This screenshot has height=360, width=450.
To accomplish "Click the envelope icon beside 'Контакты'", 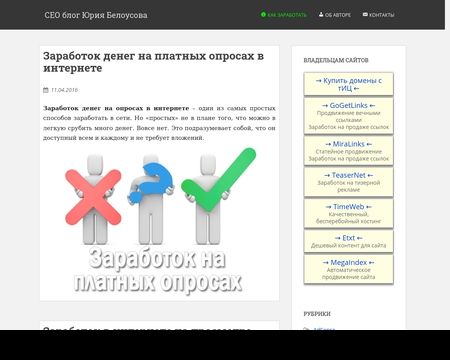I will pos(365,15).
